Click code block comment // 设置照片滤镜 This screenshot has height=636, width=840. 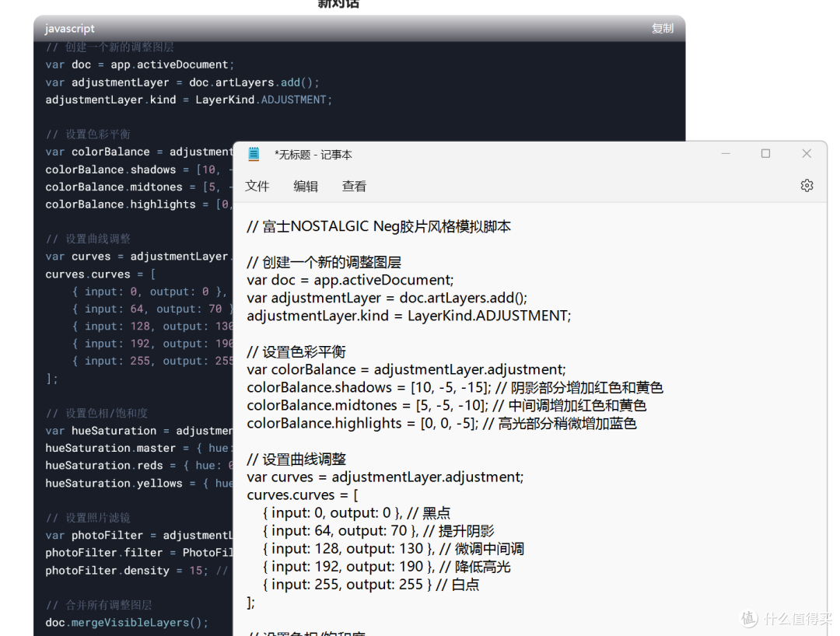pyautogui.click(x=88, y=518)
